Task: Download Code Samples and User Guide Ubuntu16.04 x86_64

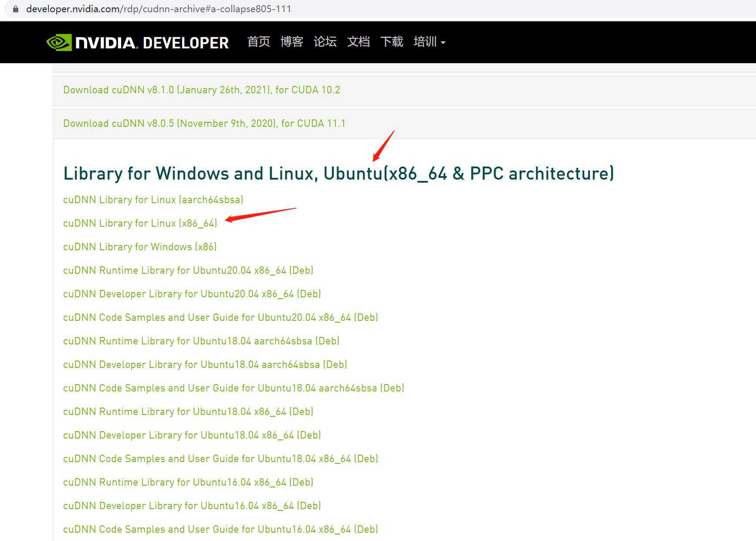Action: point(220,529)
